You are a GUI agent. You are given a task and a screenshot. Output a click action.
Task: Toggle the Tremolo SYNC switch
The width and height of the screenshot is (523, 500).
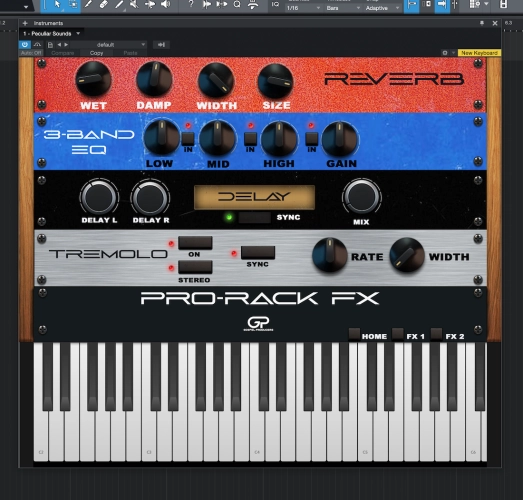[258, 253]
